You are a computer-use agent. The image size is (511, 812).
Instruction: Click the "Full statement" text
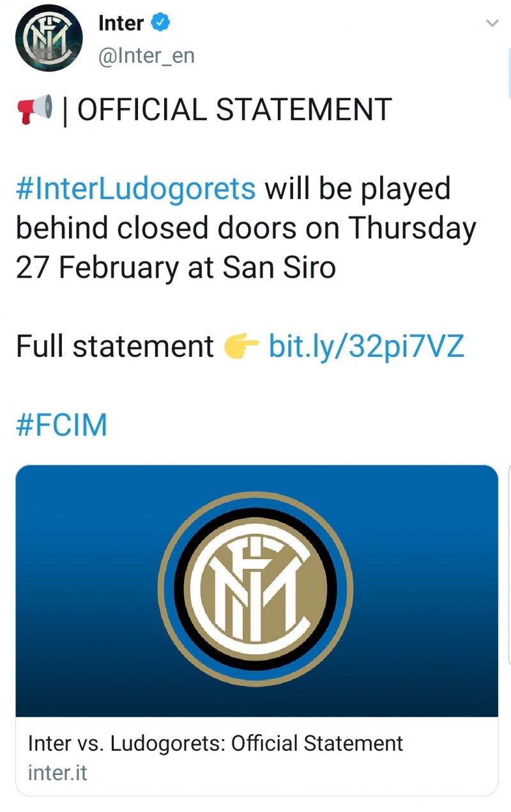[x=115, y=347]
